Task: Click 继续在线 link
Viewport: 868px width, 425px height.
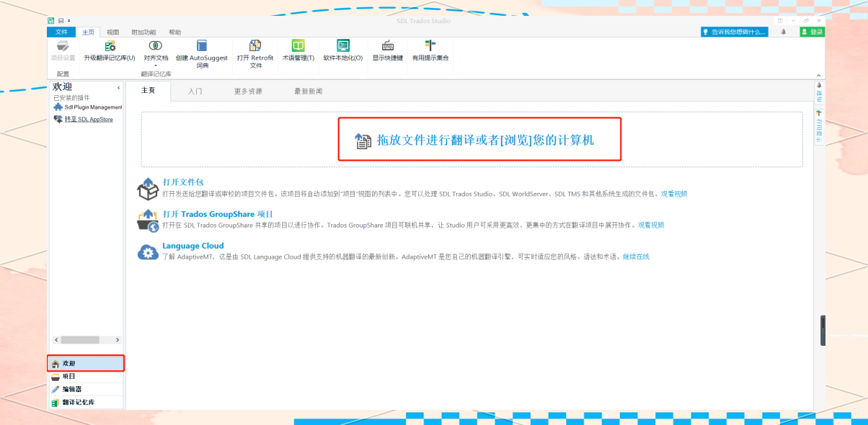Action: [x=636, y=256]
